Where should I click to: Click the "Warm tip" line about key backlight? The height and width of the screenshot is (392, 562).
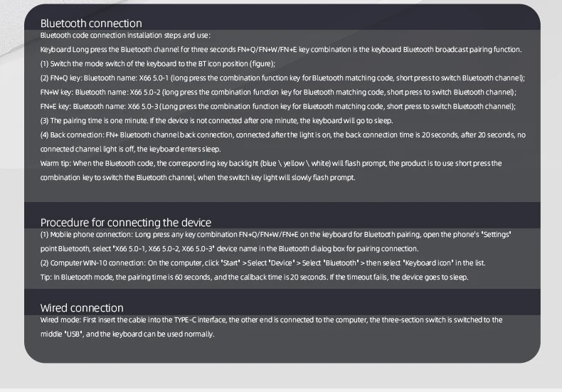[271, 164]
